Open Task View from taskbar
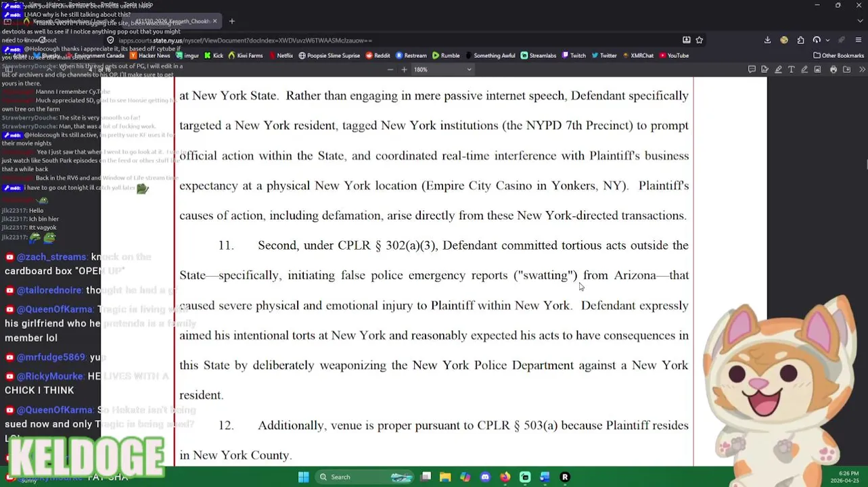This screenshot has height=487, width=868. 426,477
